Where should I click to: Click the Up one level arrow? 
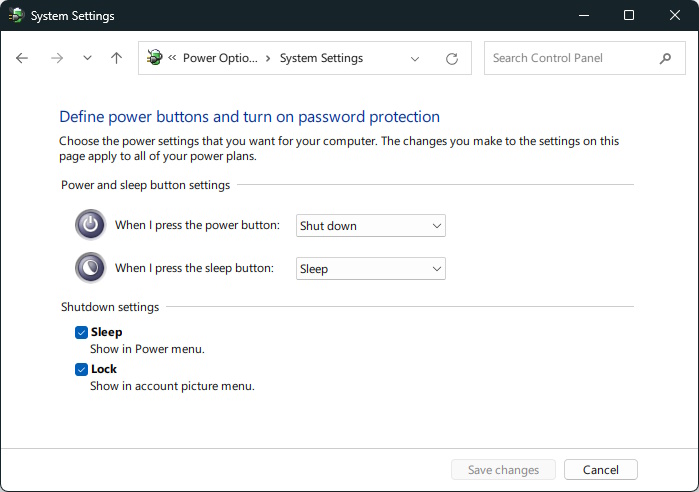[x=116, y=58]
